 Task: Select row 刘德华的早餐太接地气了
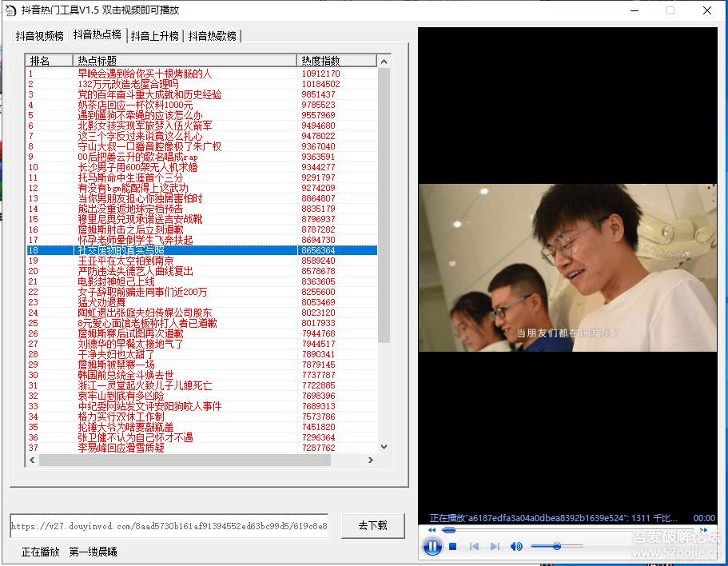tap(201, 344)
